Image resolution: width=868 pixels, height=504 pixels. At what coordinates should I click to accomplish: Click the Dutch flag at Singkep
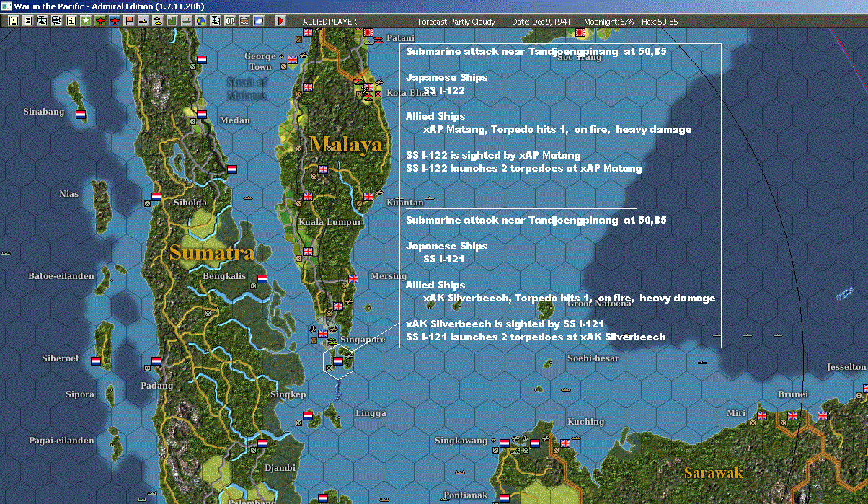[x=308, y=416]
